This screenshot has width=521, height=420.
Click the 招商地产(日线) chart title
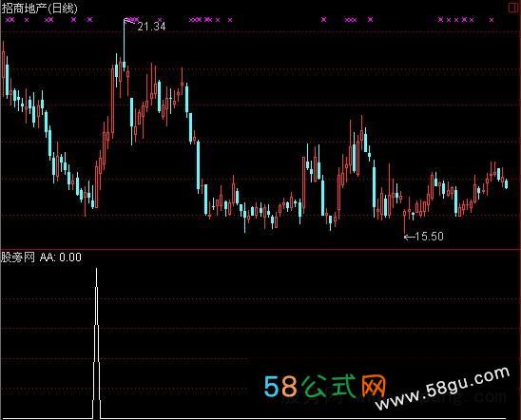(39, 9)
